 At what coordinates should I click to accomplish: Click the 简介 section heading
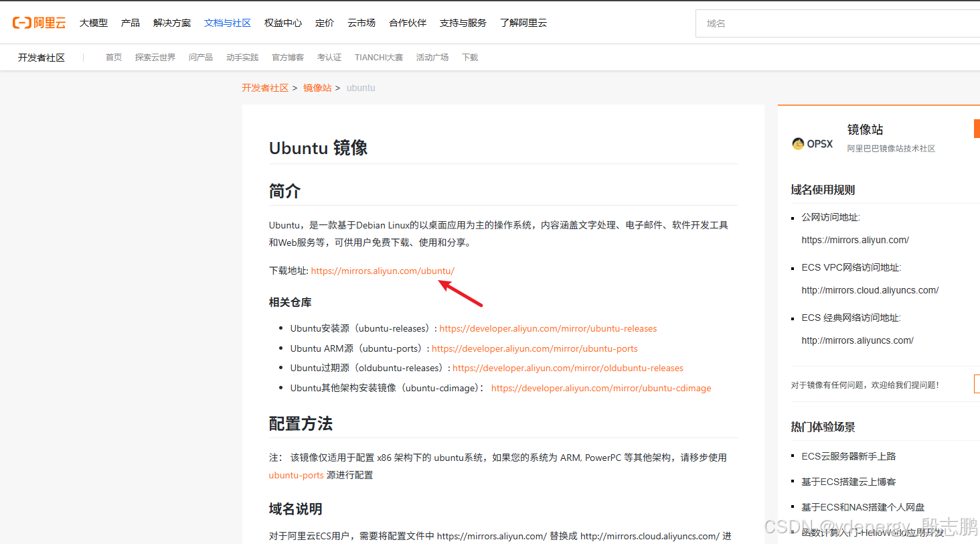click(x=285, y=192)
